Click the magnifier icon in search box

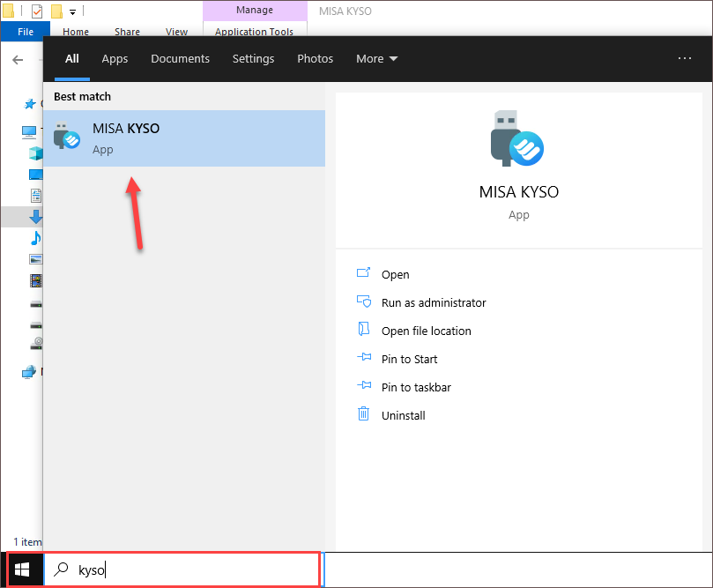pyautogui.click(x=61, y=569)
